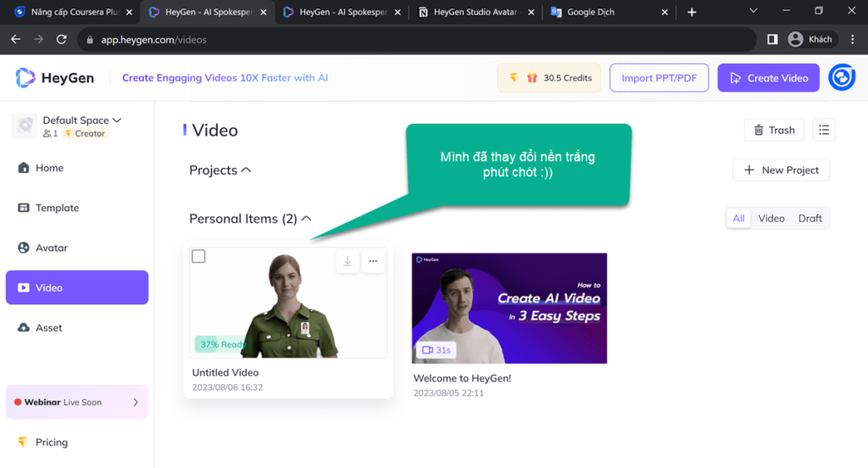Open a new browser tab
This screenshot has width=868, height=468.
(x=692, y=12)
